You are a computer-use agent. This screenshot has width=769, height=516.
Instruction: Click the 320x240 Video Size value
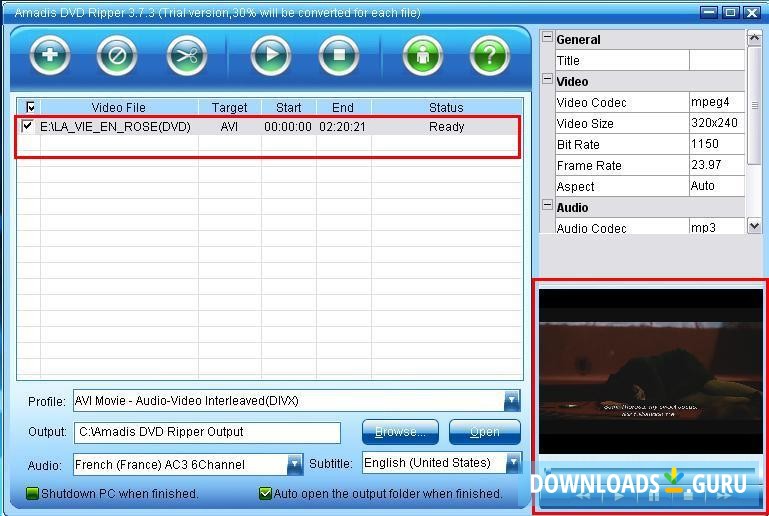point(717,123)
